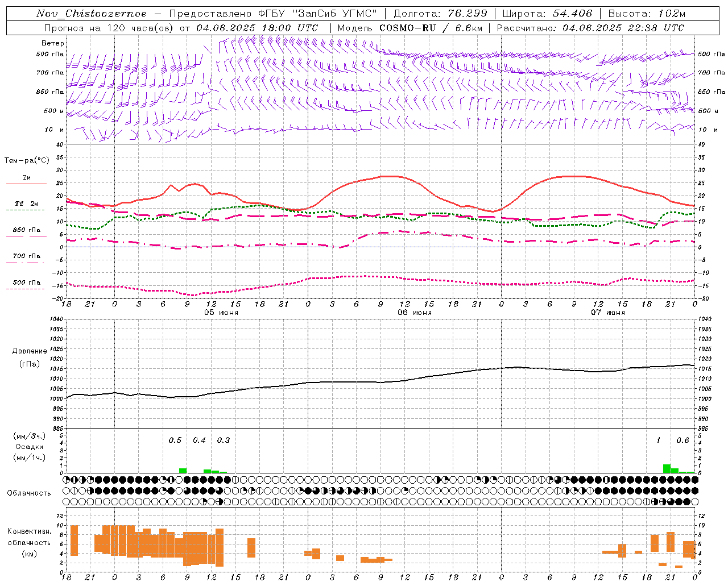
Task: Select the 'Модель COSMO-RU / 6.6км' text
Action: click(x=409, y=28)
